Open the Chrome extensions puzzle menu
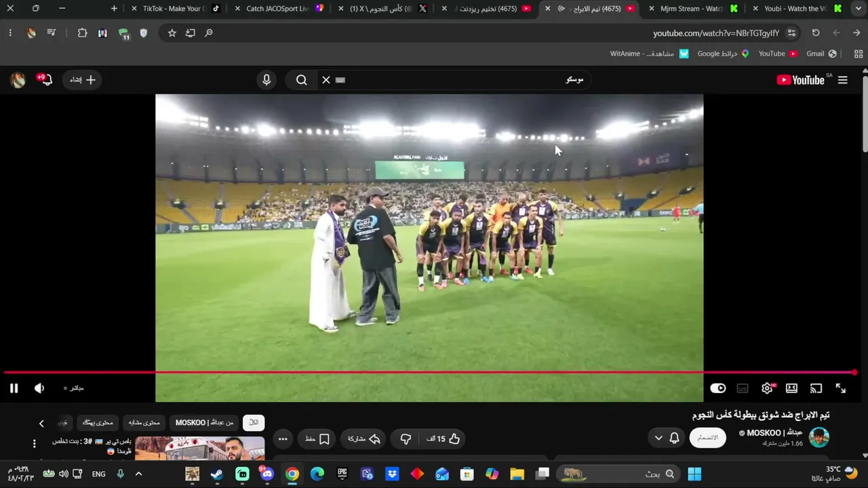This screenshot has height=488, width=868. (x=82, y=33)
